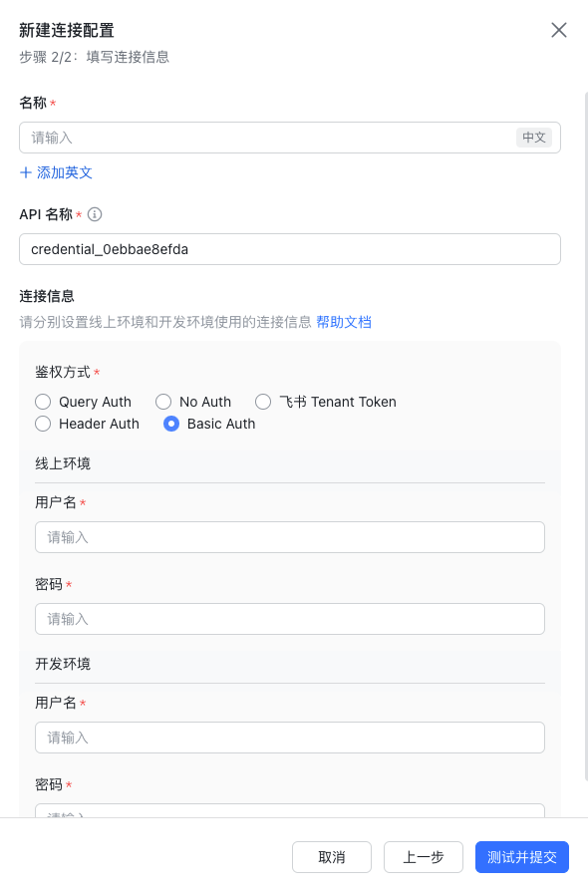This screenshot has width=588, height=894.
Task: Focus the 开发环境 用户名 input field
Action: (x=290, y=738)
